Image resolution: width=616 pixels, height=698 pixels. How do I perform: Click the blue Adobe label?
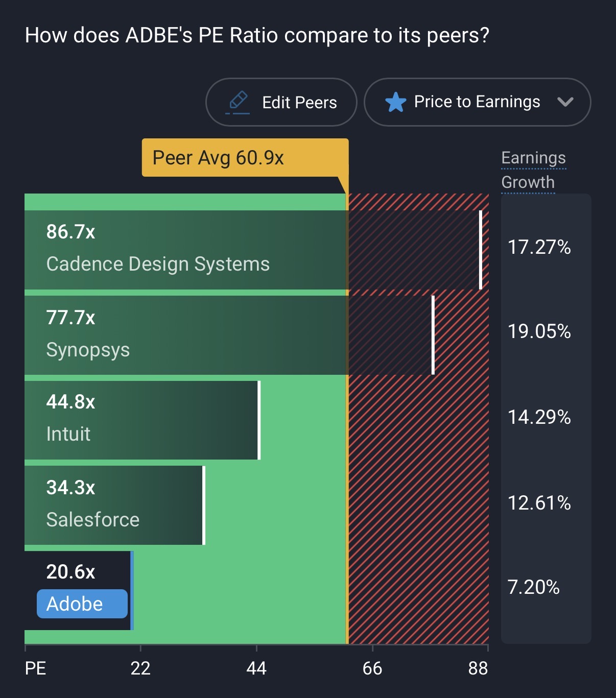[82, 604]
